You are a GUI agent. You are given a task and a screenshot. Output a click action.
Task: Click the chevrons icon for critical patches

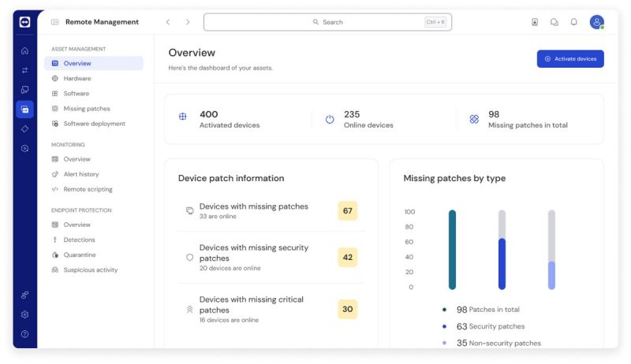point(189,310)
